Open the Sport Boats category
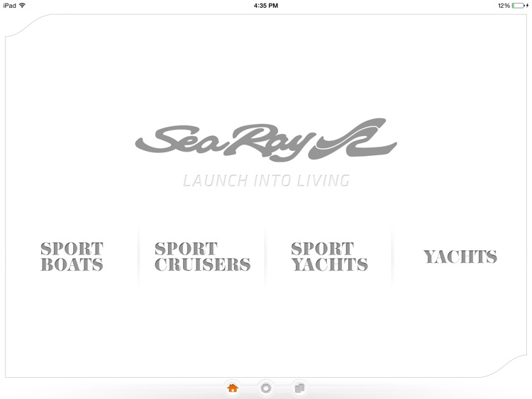532x399 pixels. point(72,257)
